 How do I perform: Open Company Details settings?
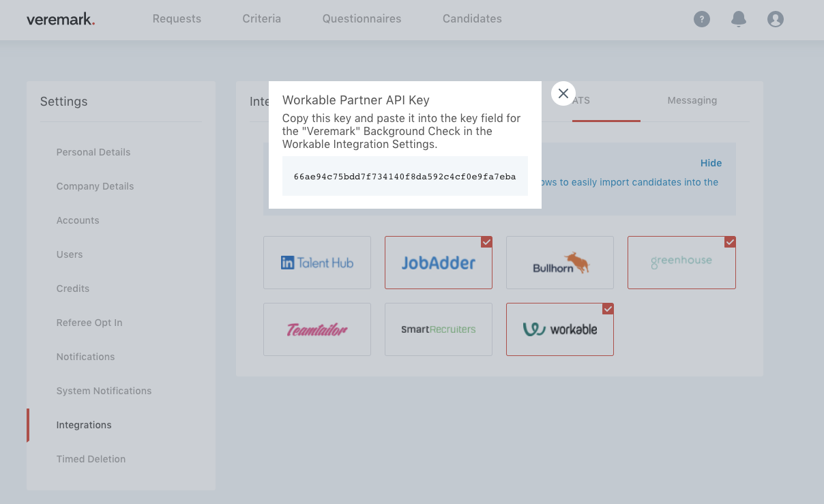coord(95,186)
